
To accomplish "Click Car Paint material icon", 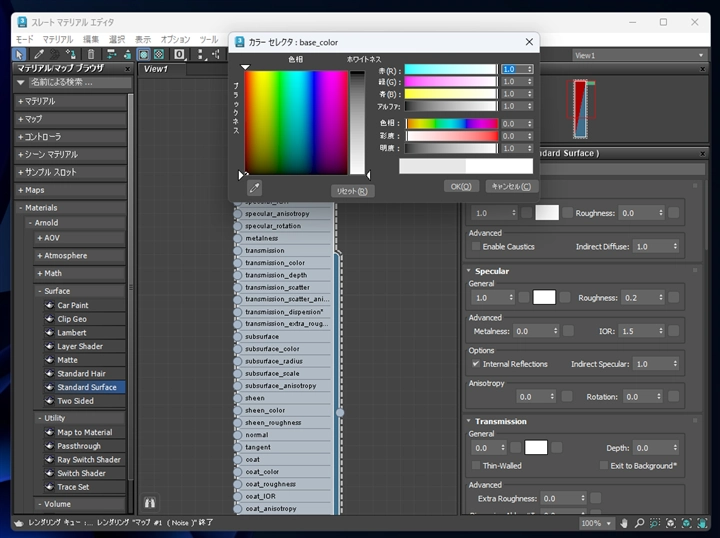I will (x=50, y=305).
